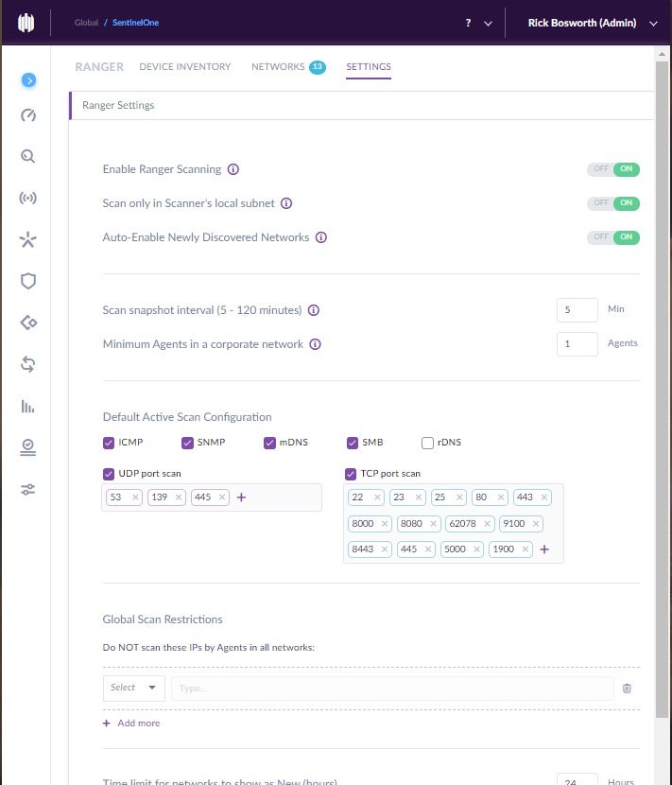Open the sliders settings icon in sidebar
Image resolution: width=672 pixels, height=785 pixels.
pyautogui.click(x=28, y=489)
